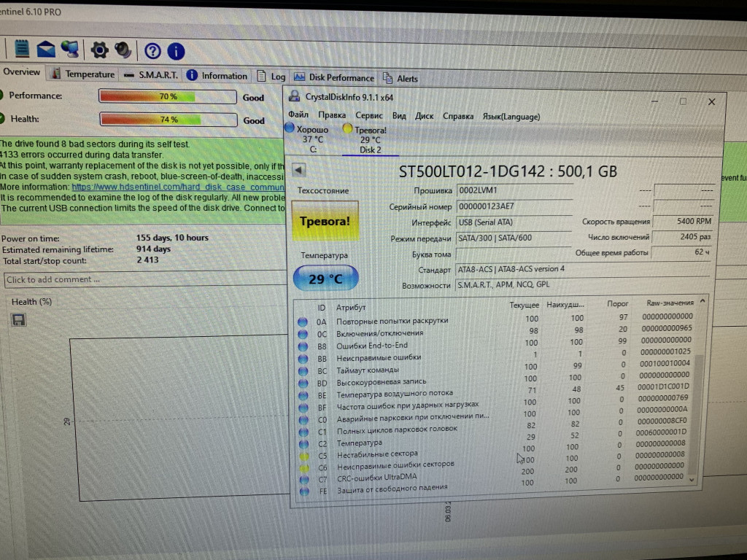Open the hdsentinel.com hard disk case link

pos(178,187)
